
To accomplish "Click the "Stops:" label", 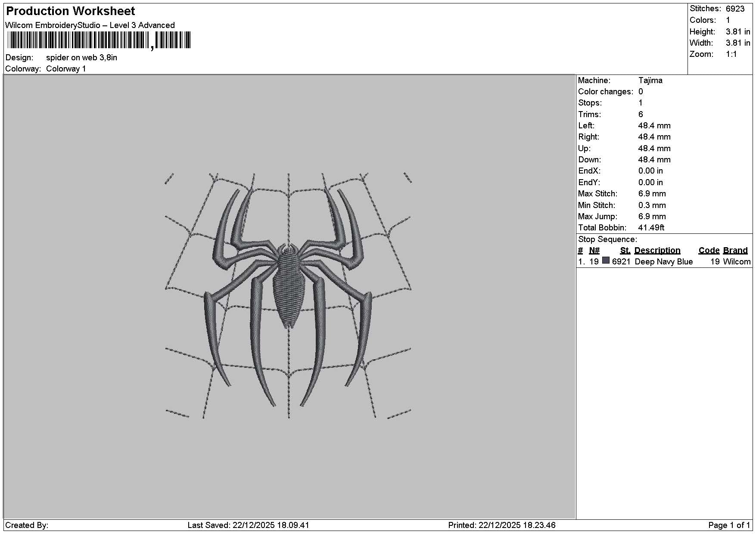I will tap(590, 103).
